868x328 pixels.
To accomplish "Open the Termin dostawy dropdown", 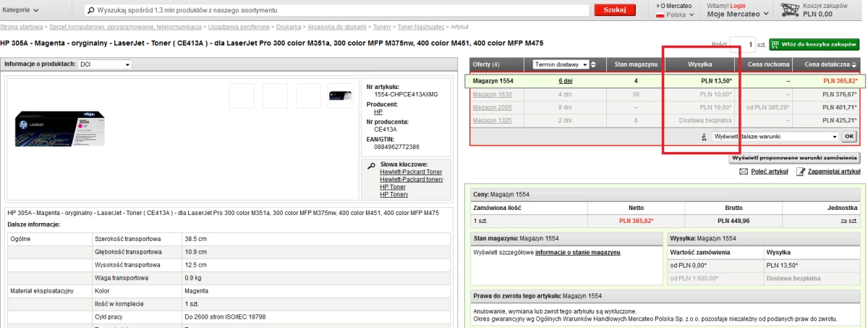I will (561, 64).
